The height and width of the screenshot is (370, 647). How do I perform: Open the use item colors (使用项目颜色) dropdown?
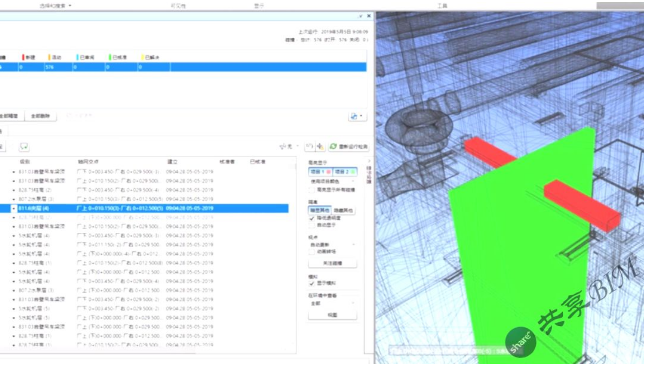point(333,181)
